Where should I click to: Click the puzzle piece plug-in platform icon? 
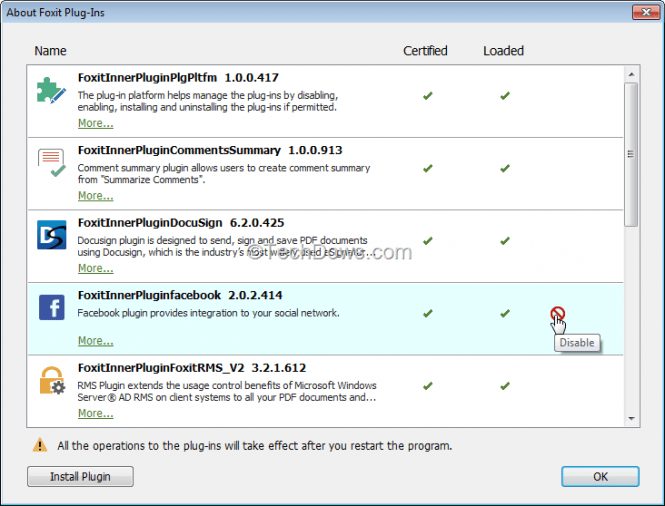(51, 90)
